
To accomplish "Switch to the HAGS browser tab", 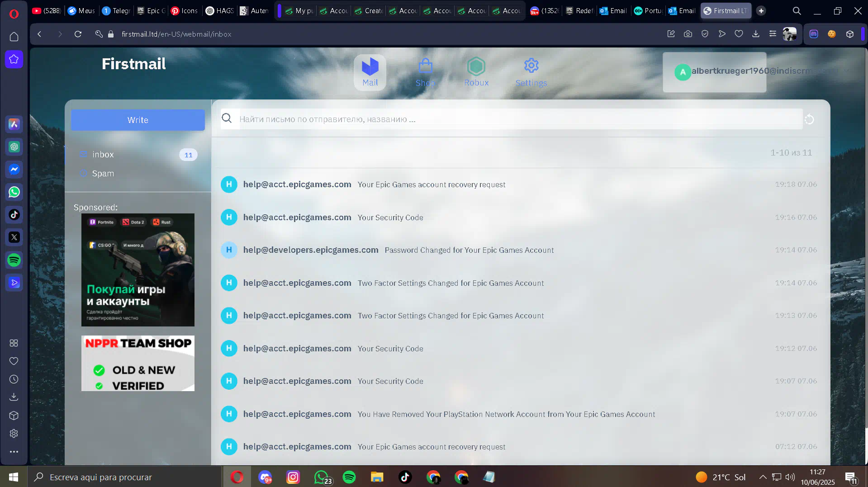I will point(220,11).
